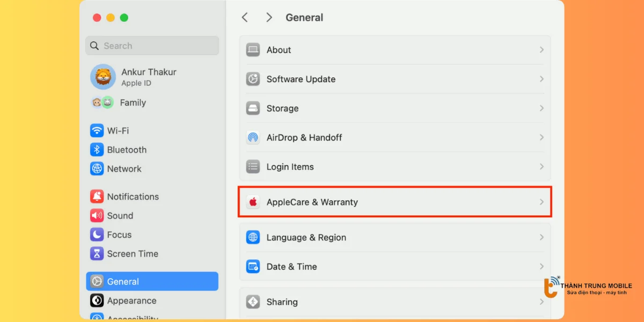Expand the About row chevron
The image size is (644, 322).
541,50
